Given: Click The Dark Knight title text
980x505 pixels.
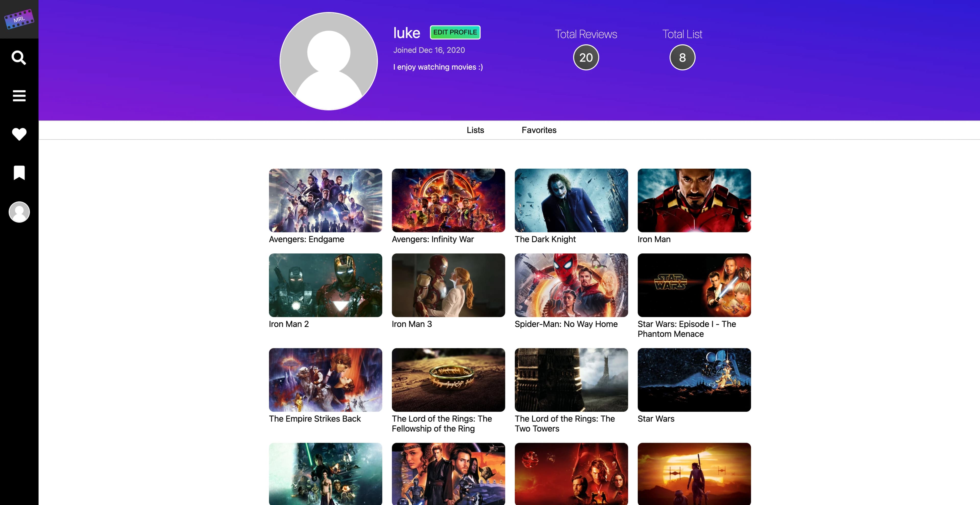Looking at the screenshot, I should [x=545, y=239].
